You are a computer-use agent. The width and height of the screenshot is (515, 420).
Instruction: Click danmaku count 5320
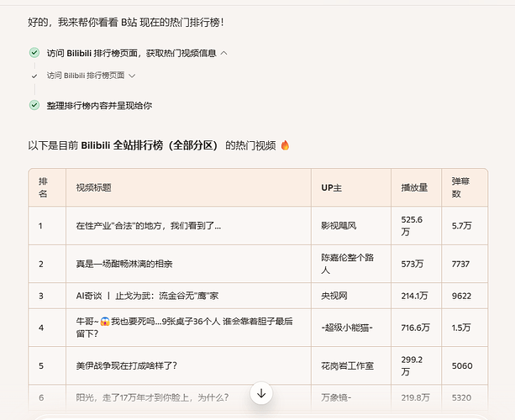click(x=461, y=397)
